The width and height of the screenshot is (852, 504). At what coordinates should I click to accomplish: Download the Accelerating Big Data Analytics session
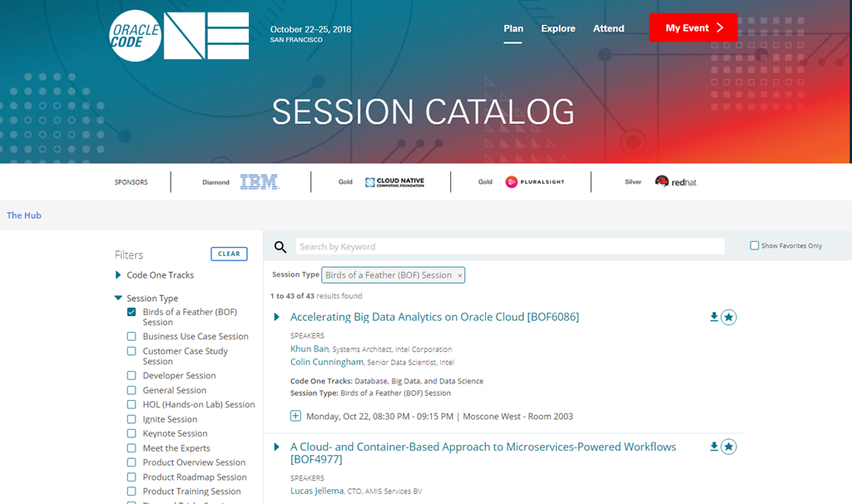pos(714,317)
